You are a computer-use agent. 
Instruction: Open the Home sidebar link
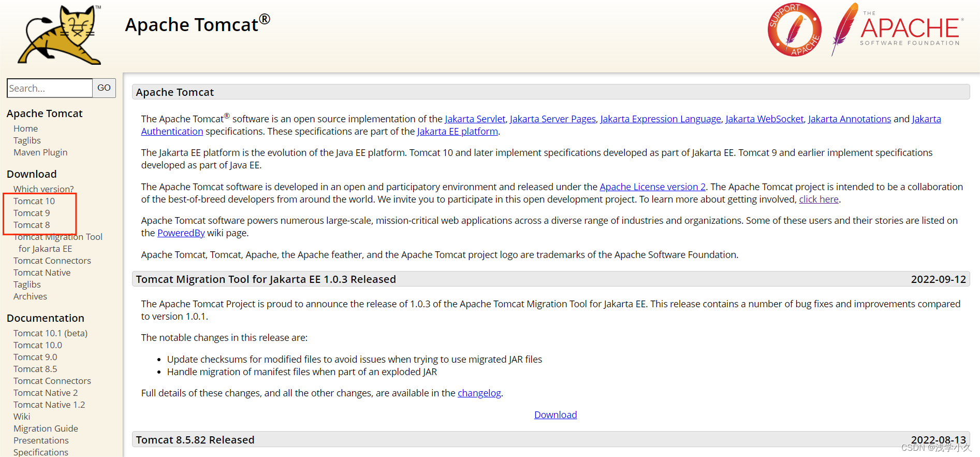click(25, 128)
